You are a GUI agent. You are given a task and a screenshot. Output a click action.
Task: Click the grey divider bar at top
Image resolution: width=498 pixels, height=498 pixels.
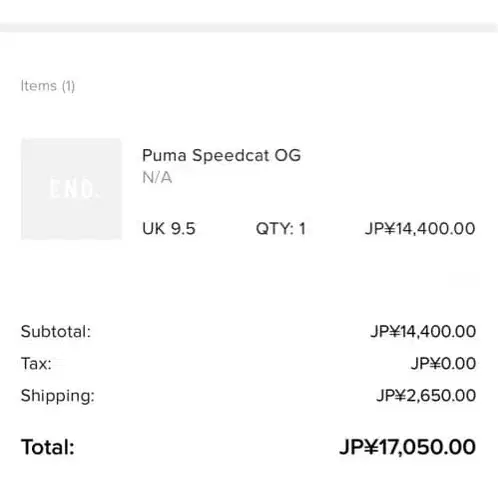point(249,27)
